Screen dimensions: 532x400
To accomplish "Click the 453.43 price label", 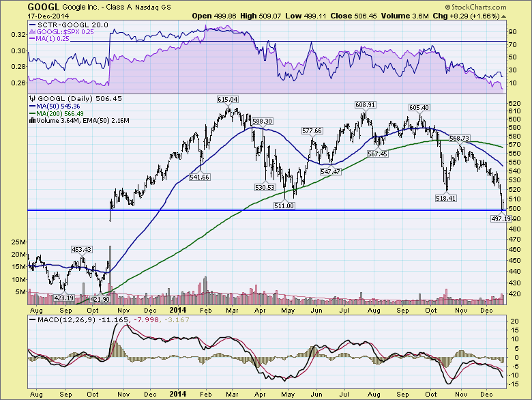I will click(x=81, y=250).
